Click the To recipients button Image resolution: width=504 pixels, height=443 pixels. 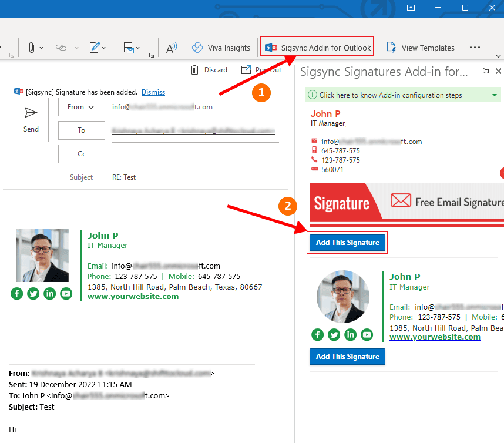pos(81,130)
